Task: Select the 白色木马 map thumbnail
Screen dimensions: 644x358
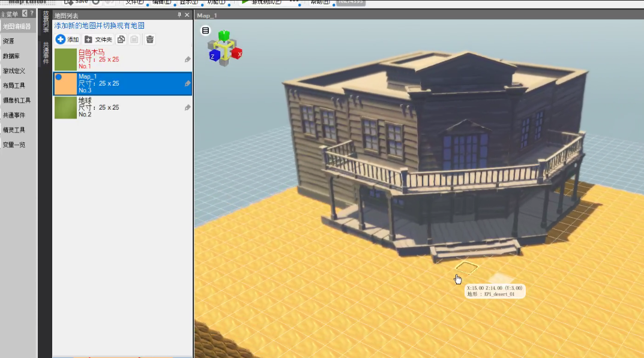Action: pos(65,59)
